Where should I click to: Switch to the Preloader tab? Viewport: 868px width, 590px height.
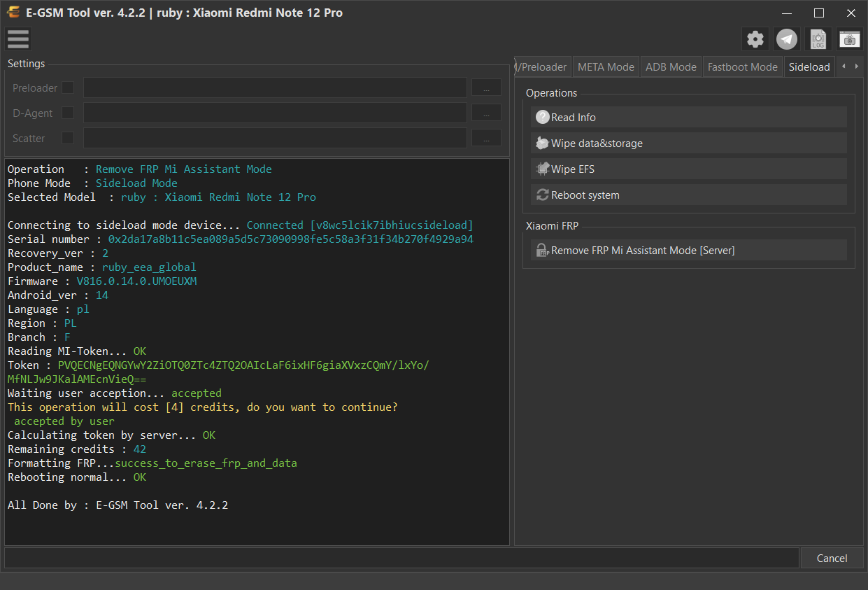(542, 67)
